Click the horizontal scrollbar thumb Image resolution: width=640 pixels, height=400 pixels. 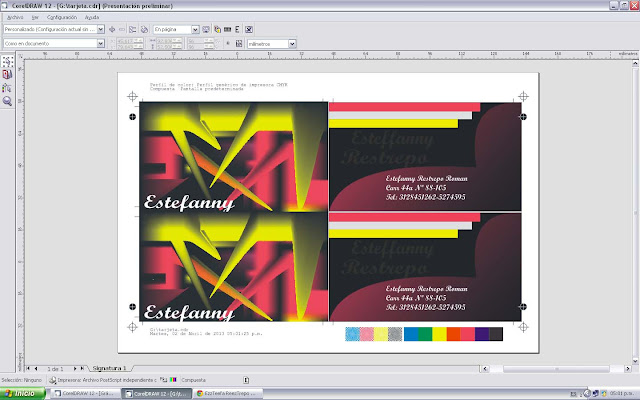pos(556,369)
